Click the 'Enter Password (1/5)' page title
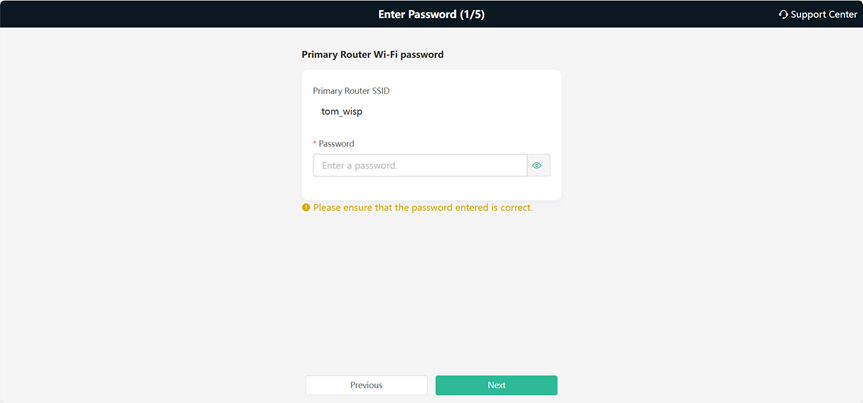Viewport: 863px width, 403px height. coord(432,14)
